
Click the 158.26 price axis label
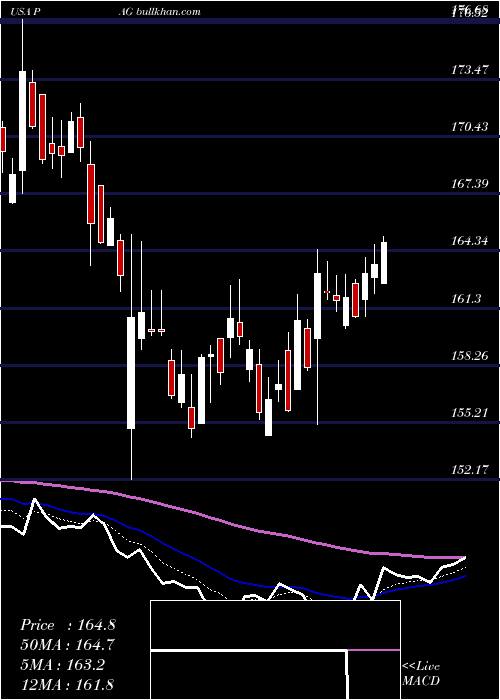[x=470, y=356]
